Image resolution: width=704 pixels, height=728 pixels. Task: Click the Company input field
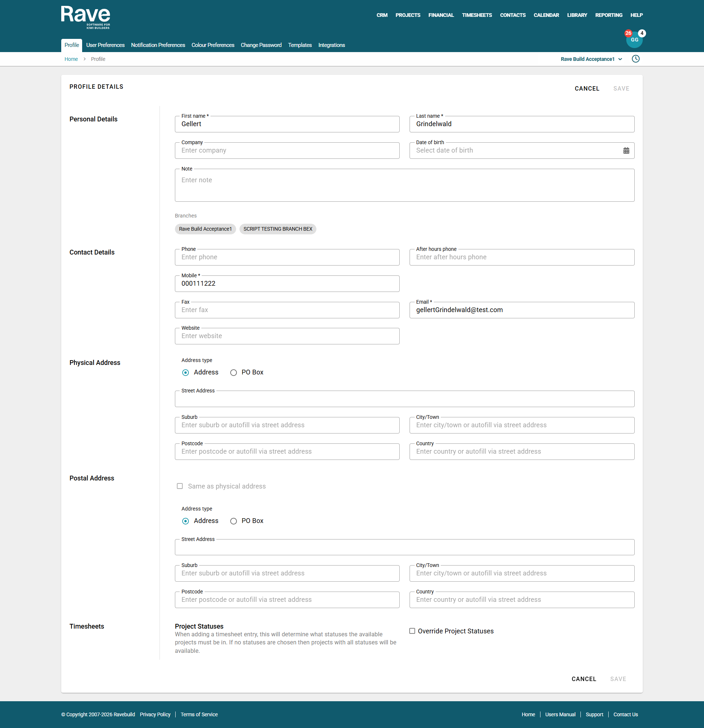coord(287,150)
